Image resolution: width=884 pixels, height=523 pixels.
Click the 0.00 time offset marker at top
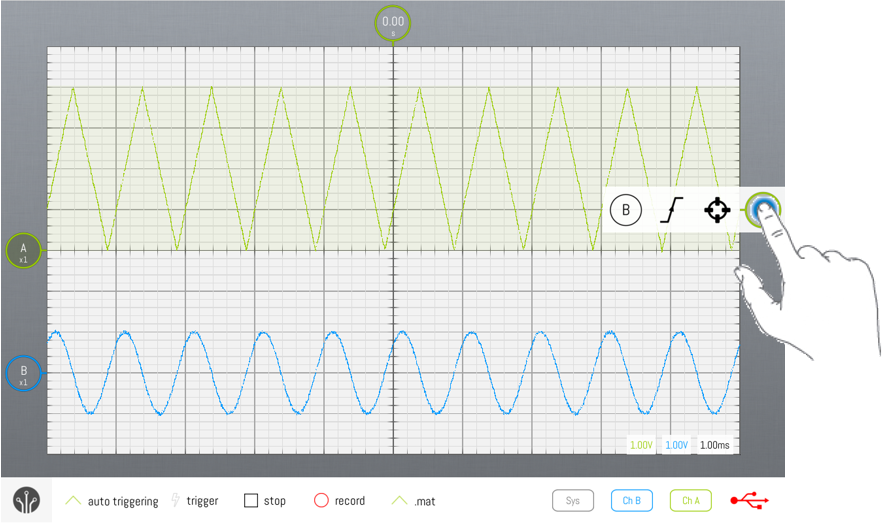tap(393, 24)
